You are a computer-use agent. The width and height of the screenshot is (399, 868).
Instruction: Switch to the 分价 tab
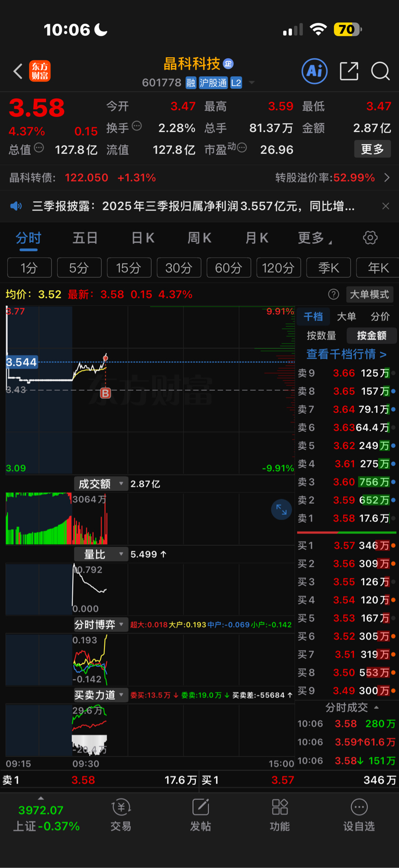[x=380, y=316]
